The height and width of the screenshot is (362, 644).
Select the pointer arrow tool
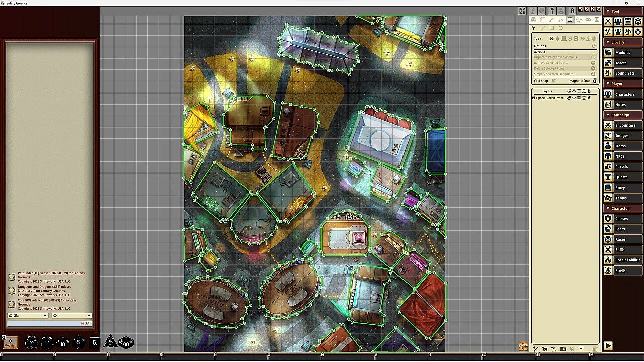pos(534,28)
